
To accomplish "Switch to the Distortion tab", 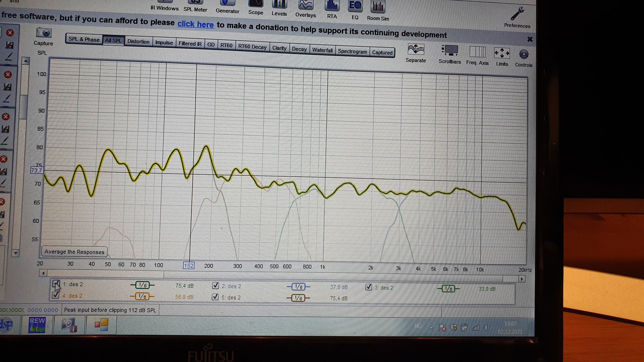I will tap(138, 42).
